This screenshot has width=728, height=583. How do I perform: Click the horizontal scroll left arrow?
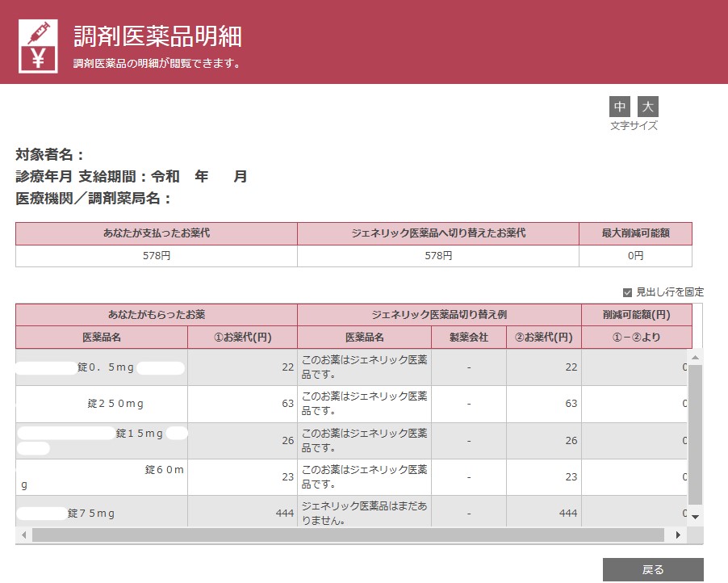tap(23, 535)
